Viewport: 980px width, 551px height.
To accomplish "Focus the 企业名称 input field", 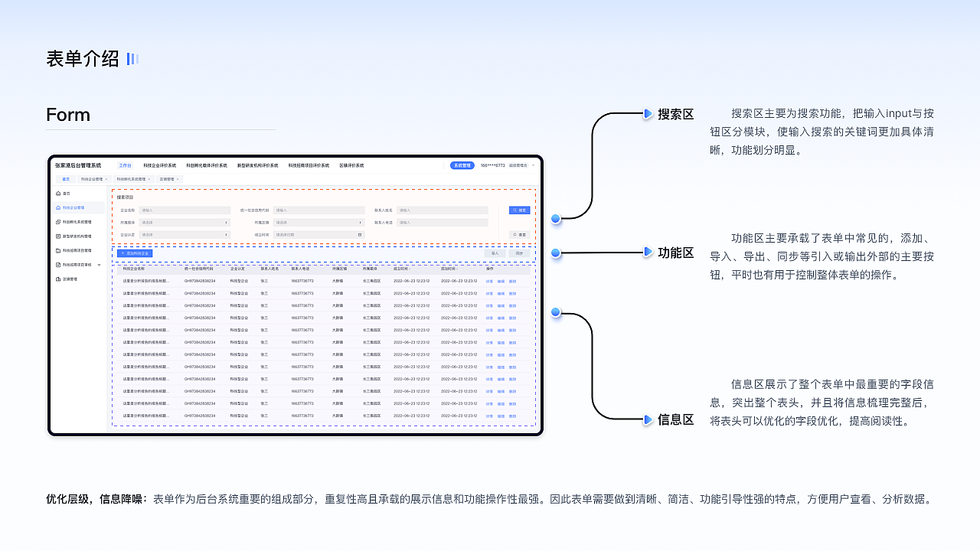I will pyautogui.click(x=185, y=210).
